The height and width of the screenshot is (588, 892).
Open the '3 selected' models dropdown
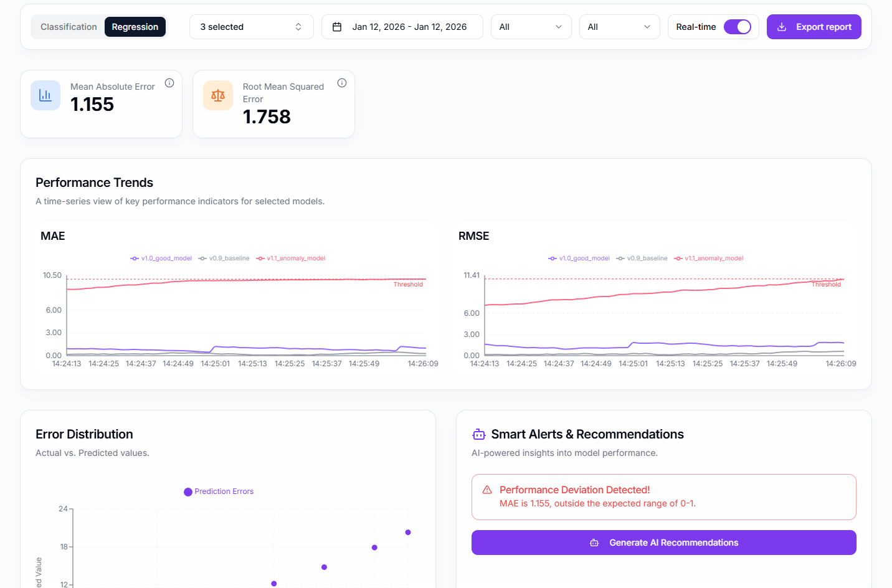(x=251, y=27)
